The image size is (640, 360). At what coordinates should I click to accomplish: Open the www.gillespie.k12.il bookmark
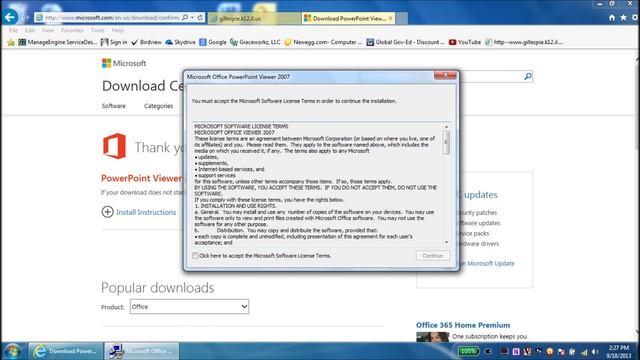pos(524,42)
